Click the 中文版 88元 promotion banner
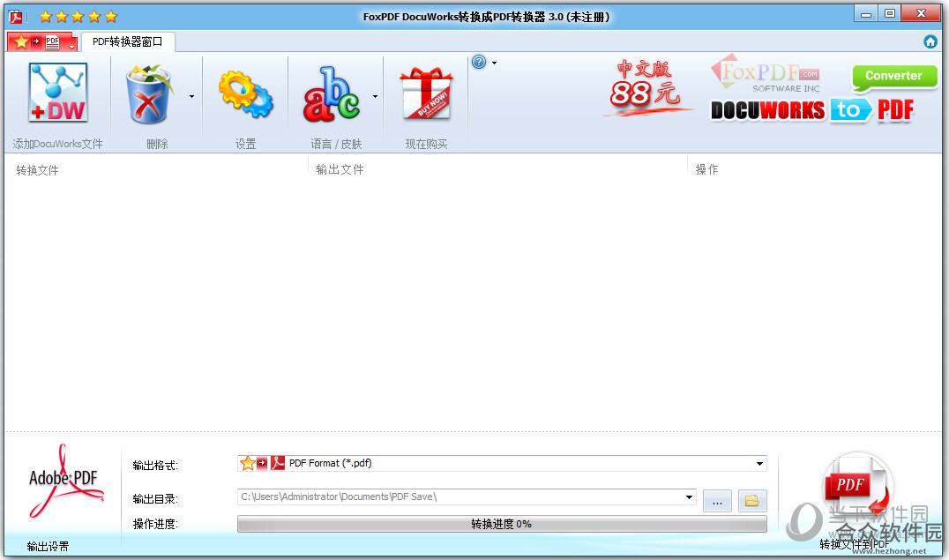The image size is (949, 560). click(x=646, y=88)
